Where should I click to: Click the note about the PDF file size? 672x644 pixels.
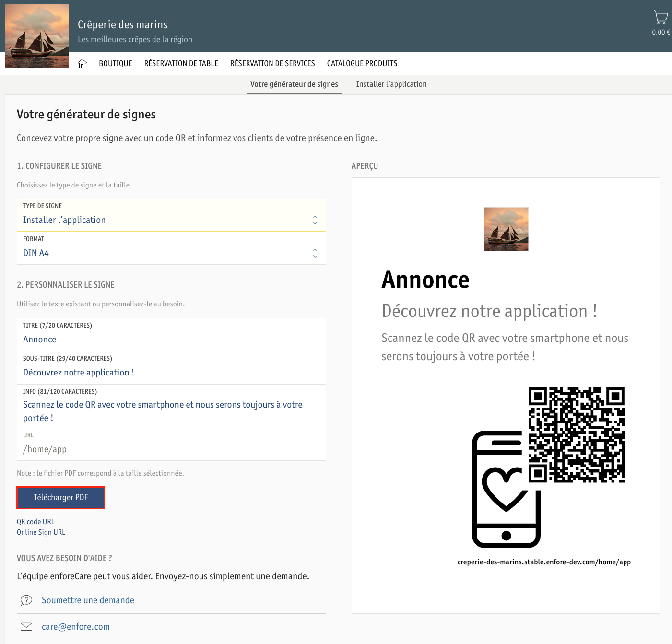coord(100,473)
